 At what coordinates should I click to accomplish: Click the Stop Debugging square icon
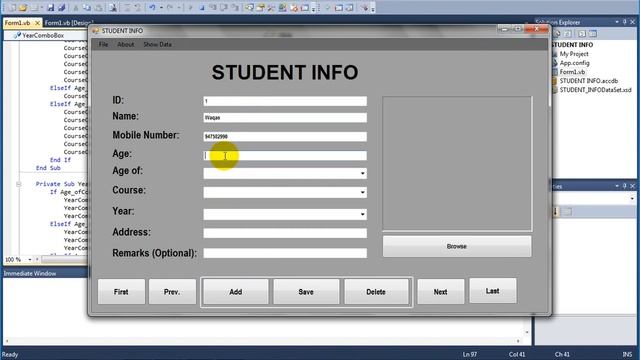coord(202,8)
